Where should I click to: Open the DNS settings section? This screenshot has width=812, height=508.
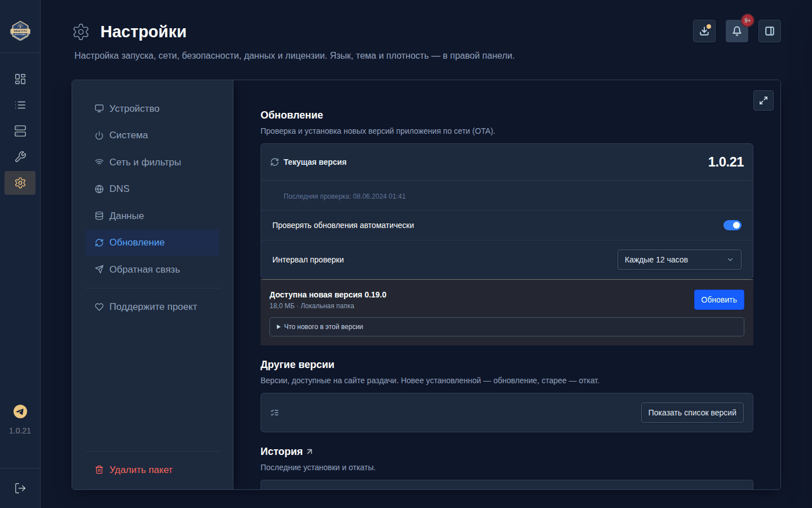pos(152,189)
